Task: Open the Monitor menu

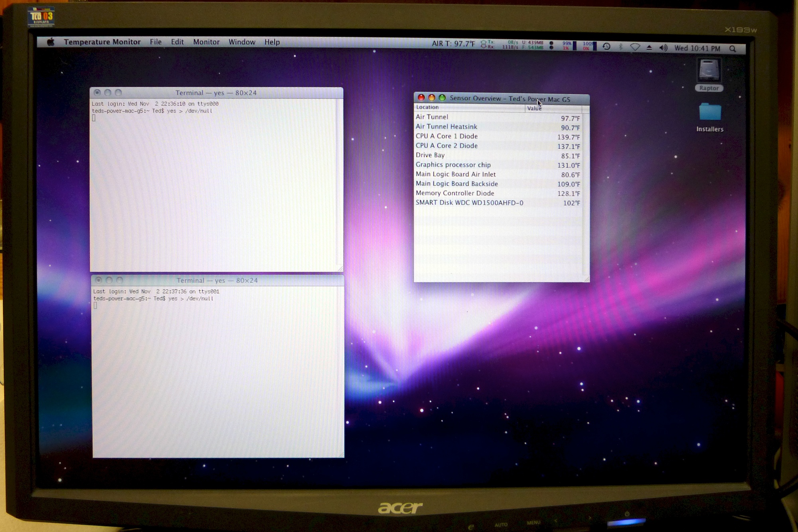Action: click(x=206, y=42)
